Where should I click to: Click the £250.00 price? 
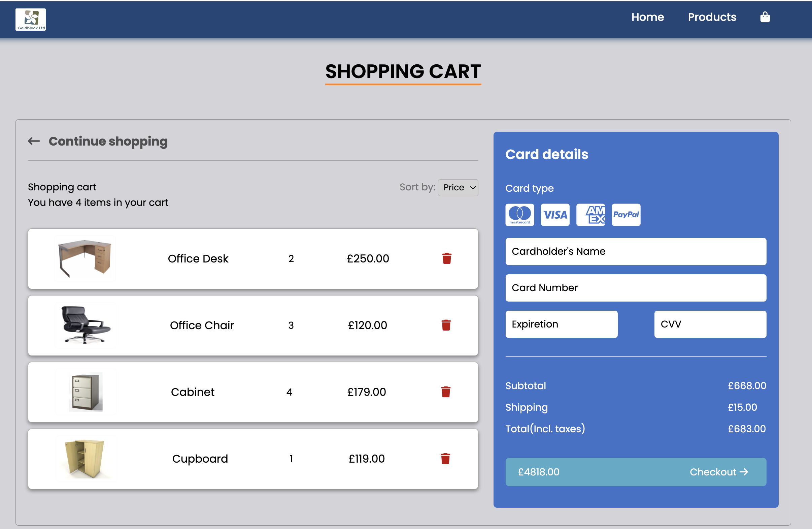[x=368, y=258]
